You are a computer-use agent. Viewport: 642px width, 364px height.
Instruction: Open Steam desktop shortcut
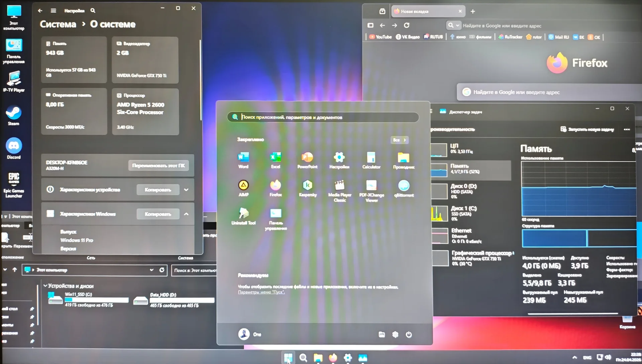tap(13, 116)
